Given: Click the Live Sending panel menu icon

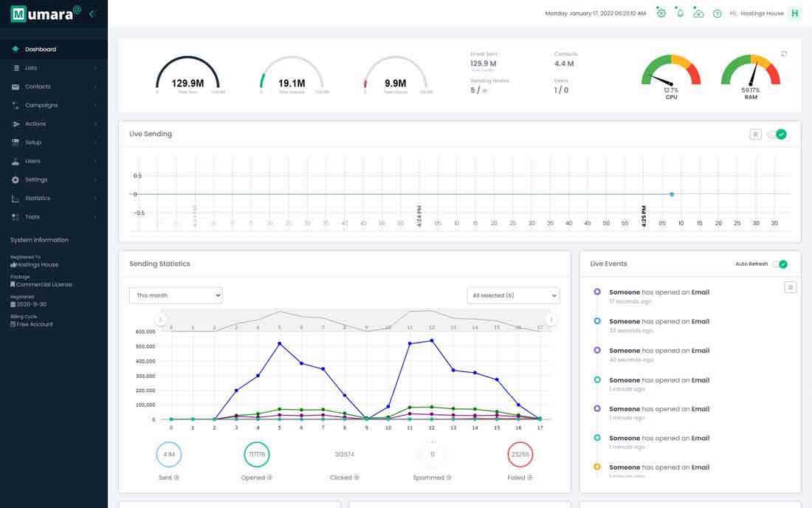Looking at the screenshot, I should coord(755,134).
